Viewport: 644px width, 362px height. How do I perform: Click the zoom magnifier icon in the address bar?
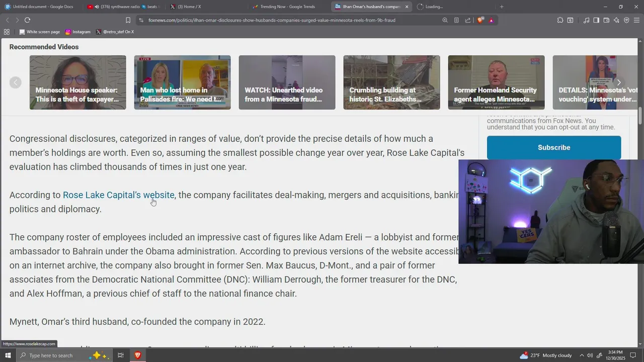coord(445,20)
